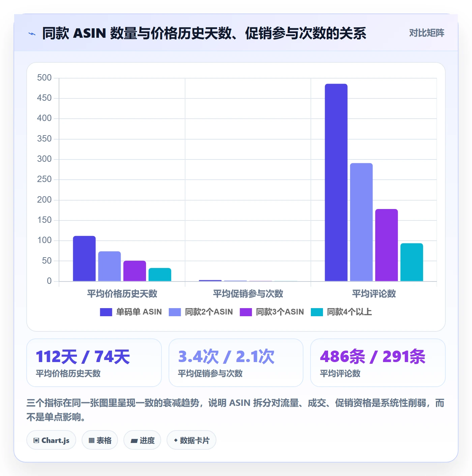Click the 平均价格历史天数 x-axis label
The image size is (472, 476).
pos(122,294)
